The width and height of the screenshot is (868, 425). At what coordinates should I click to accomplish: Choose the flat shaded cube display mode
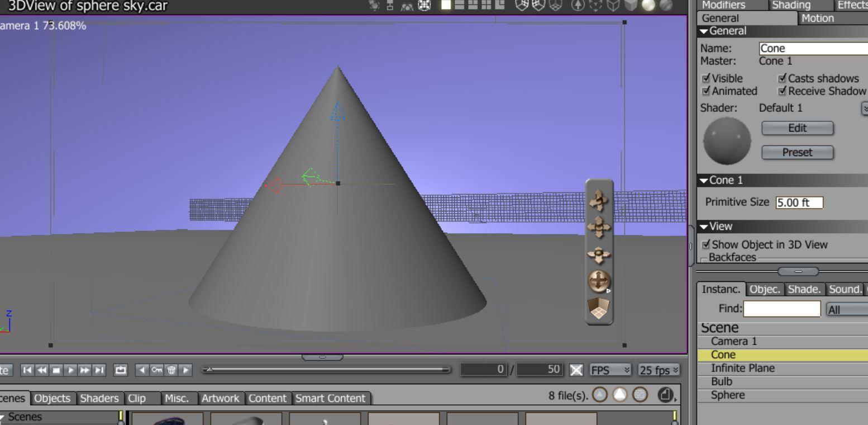pos(631,5)
